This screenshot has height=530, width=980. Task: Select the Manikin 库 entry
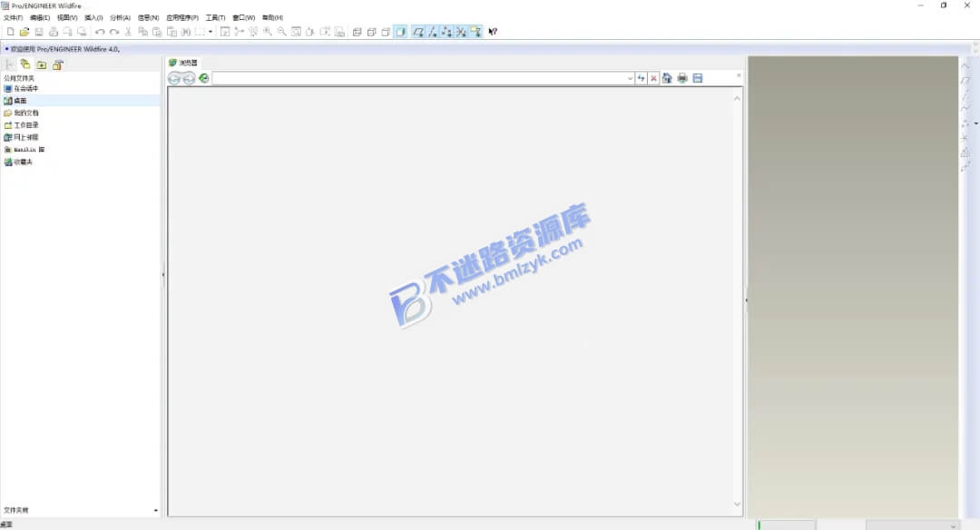click(x=24, y=150)
